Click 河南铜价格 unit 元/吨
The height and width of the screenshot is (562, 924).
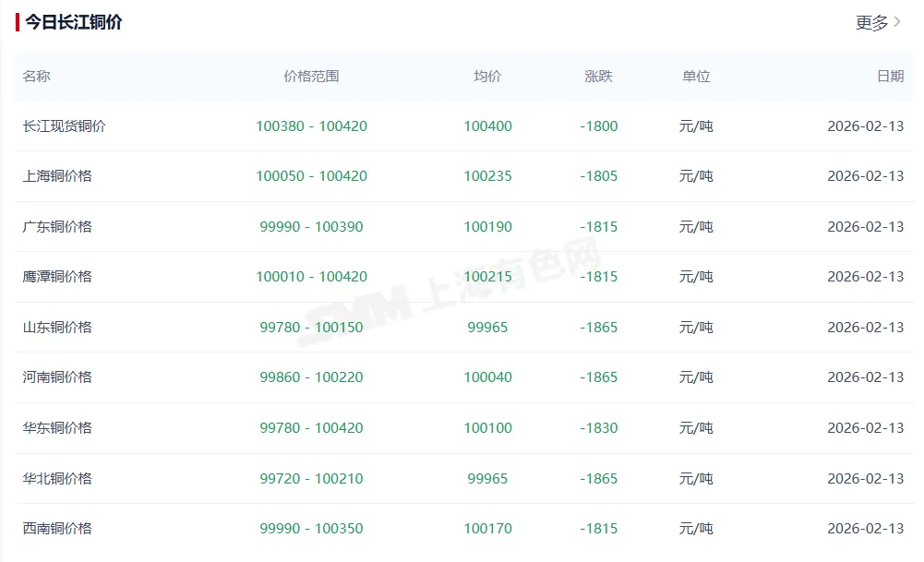(x=696, y=377)
